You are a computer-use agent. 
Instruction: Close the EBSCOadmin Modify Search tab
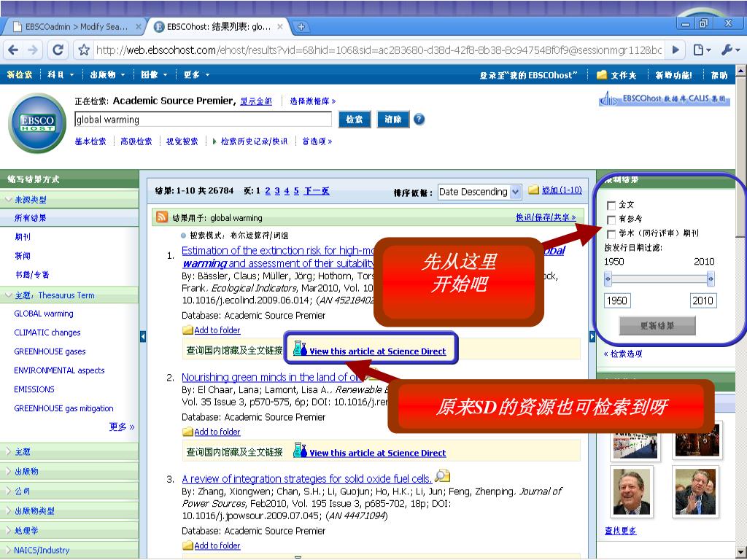point(138,27)
